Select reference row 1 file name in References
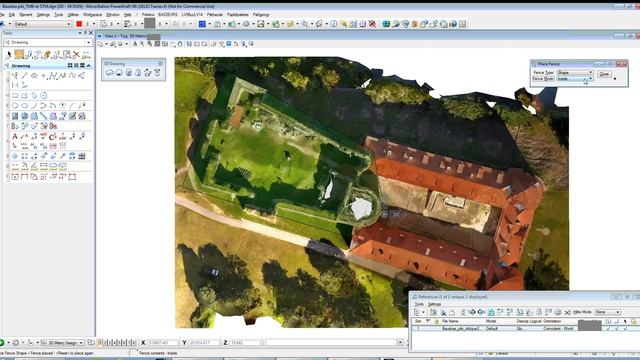Viewport: 640px width, 360px height. coord(461,329)
